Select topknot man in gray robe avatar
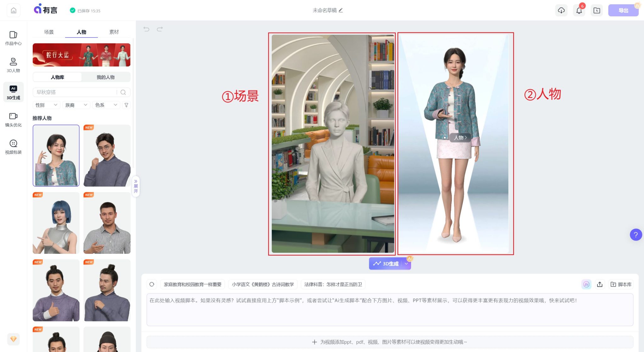This screenshot has width=644, height=352. [x=107, y=290]
